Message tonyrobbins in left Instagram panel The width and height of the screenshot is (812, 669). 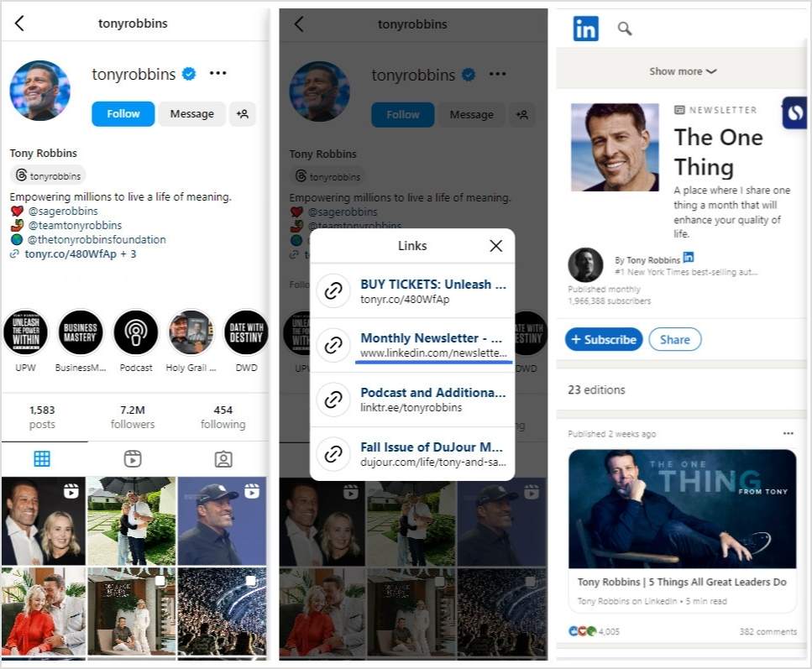192,114
